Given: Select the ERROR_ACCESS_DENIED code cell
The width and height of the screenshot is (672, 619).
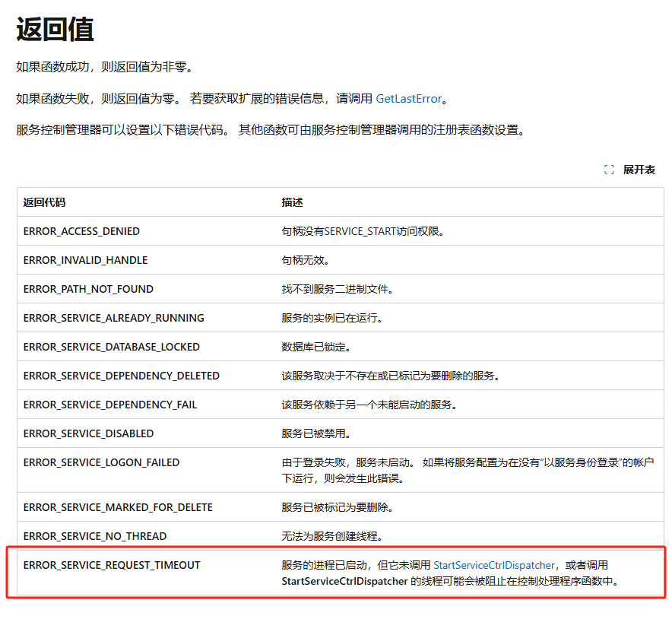Looking at the screenshot, I should click(81, 231).
